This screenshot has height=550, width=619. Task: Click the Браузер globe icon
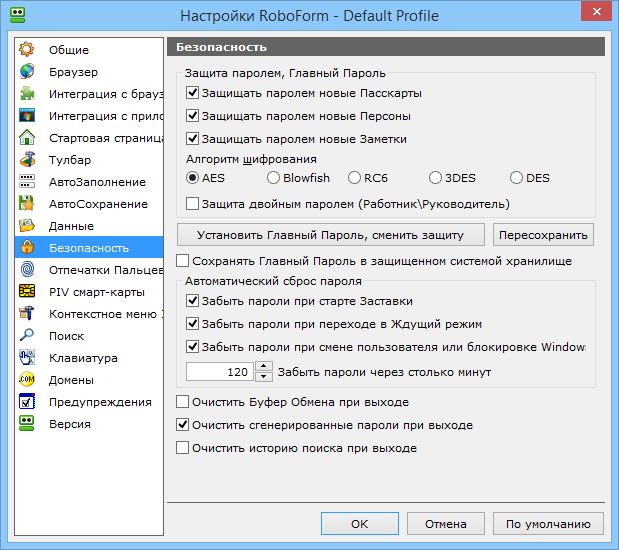coord(27,72)
